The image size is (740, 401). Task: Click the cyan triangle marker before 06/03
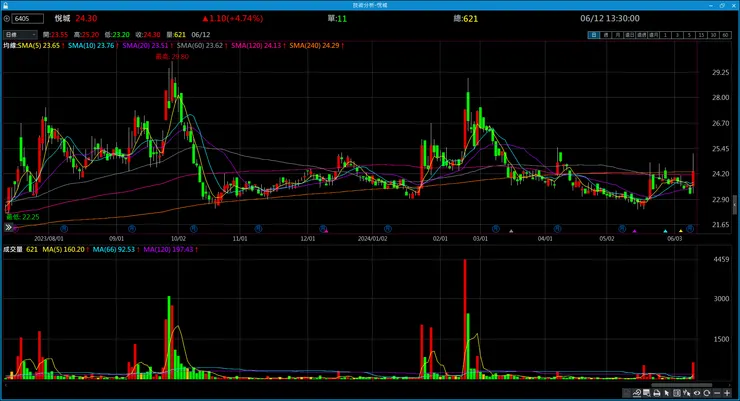tap(665, 231)
